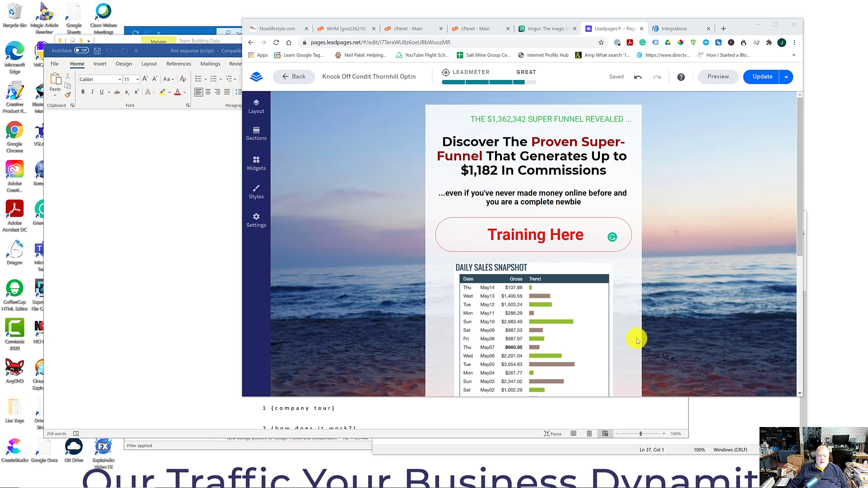
Task: Bookmark this page with the star icon
Action: (x=601, y=42)
